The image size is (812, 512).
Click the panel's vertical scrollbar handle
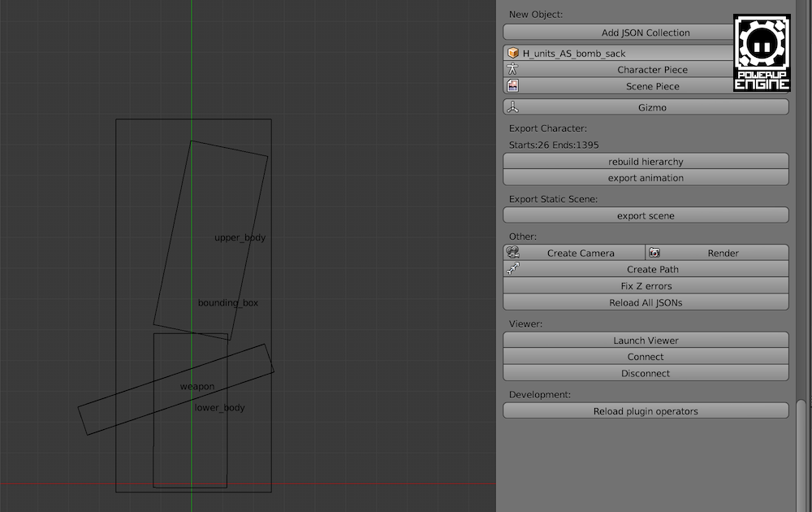point(801,455)
